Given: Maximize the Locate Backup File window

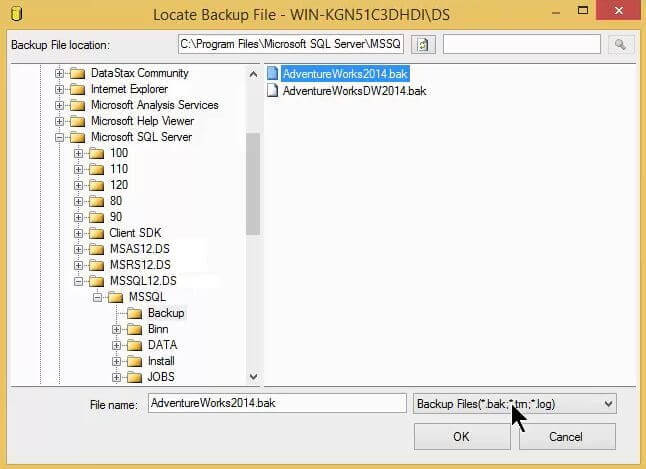Looking at the screenshot, I should (x=583, y=10).
